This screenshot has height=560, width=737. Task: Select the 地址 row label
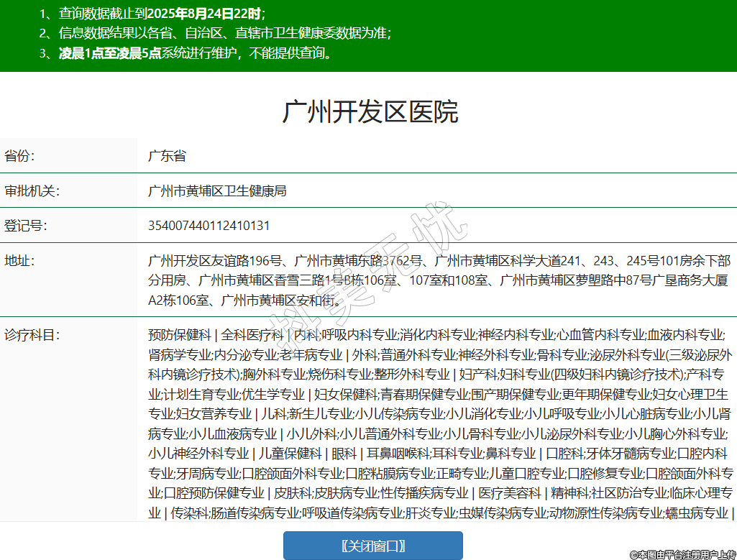(x=19, y=260)
